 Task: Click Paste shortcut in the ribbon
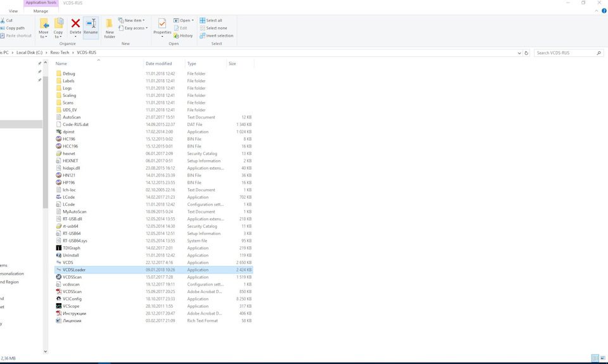click(16, 35)
